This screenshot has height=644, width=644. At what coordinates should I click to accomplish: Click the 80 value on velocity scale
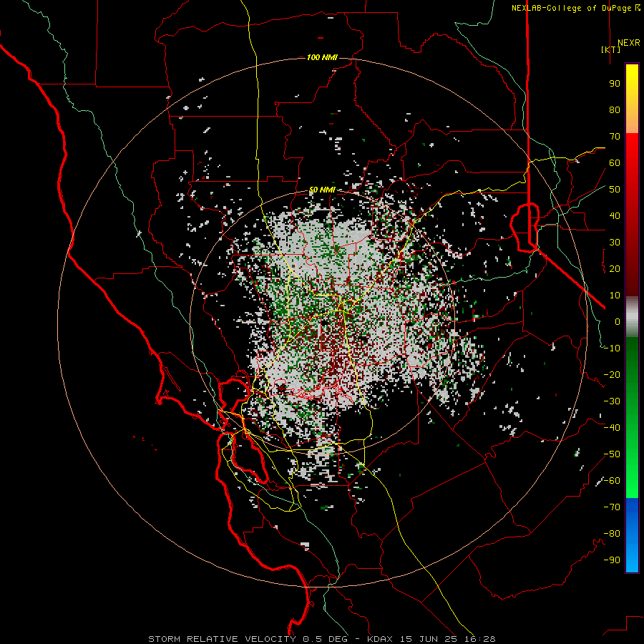pyautogui.click(x=615, y=110)
